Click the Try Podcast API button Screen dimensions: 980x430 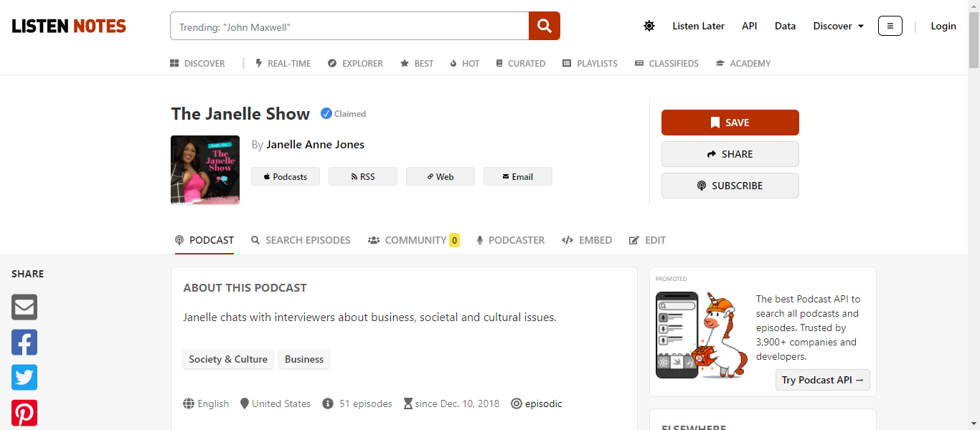coord(823,380)
